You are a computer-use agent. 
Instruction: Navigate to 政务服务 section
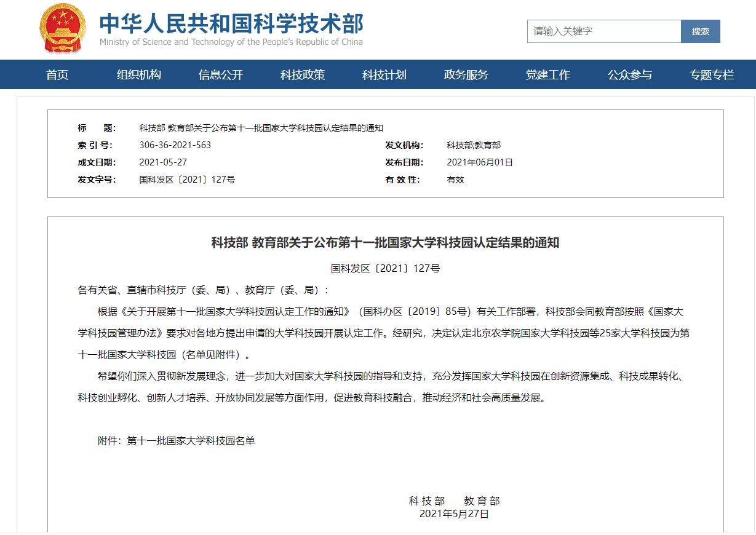pos(466,75)
